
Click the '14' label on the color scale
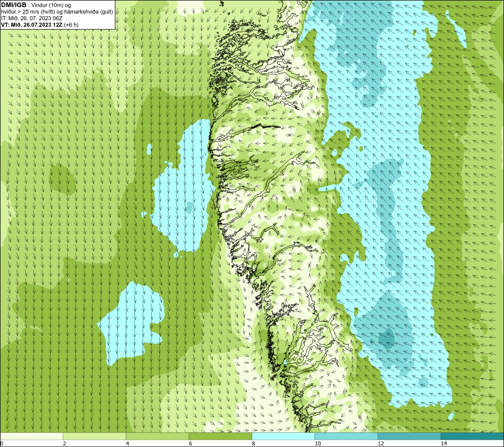(x=444, y=443)
